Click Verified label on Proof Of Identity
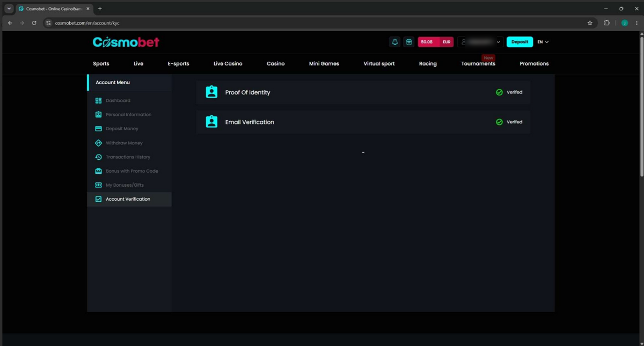 point(514,92)
